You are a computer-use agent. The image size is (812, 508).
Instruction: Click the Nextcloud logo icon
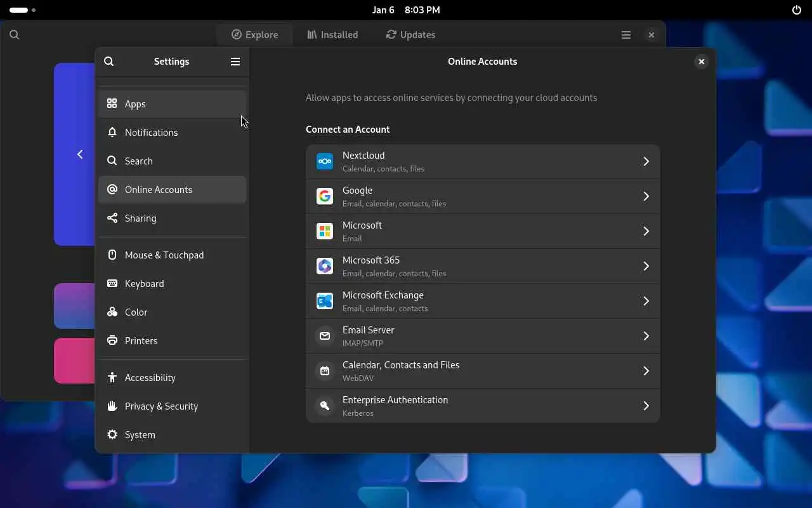tap(325, 161)
